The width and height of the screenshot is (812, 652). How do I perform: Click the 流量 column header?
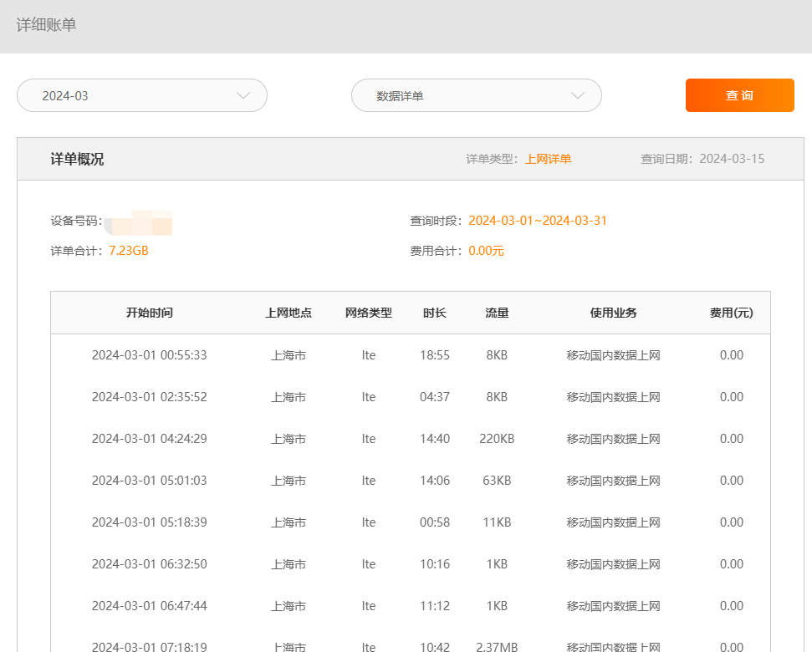pyautogui.click(x=497, y=313)
